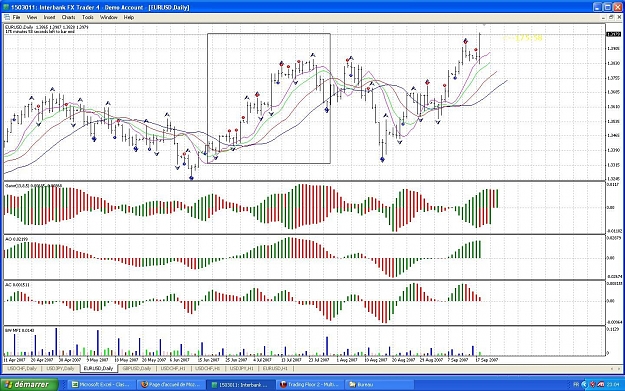Open the File menu
Screen dimensions: 625x391
16,18
